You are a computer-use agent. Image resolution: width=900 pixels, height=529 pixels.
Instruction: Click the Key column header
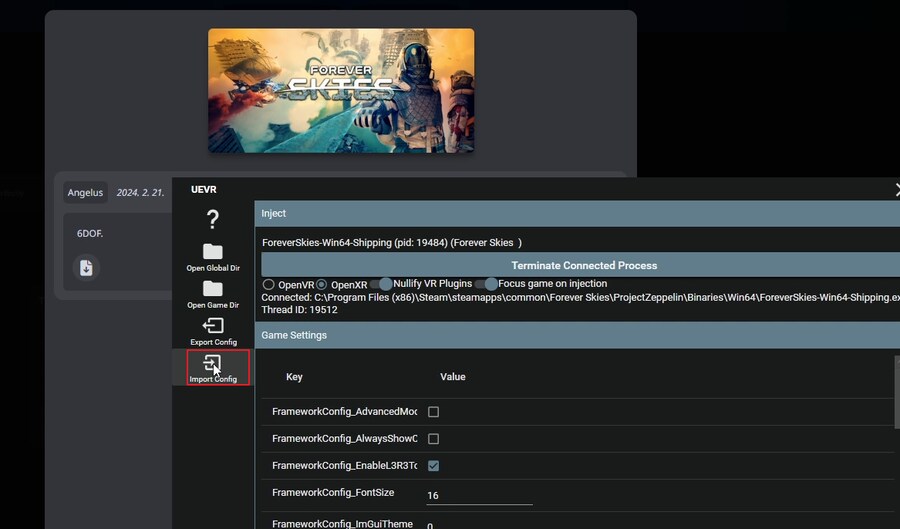click(294, 377)
